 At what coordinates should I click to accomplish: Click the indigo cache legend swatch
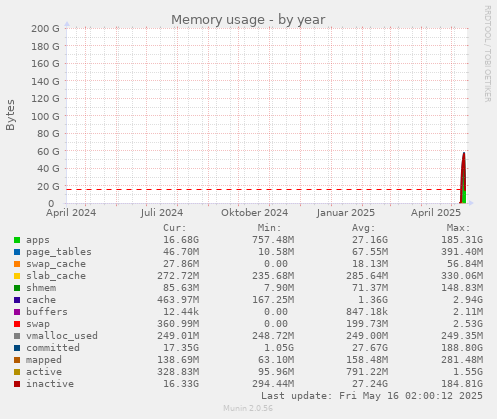click(x=17, y=300)
